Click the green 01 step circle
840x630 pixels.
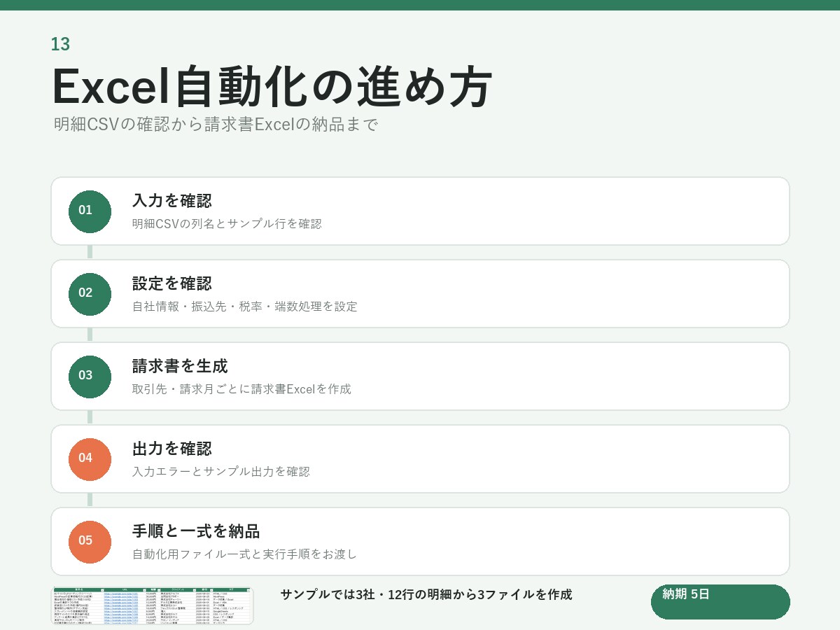(x=90, y=211)
